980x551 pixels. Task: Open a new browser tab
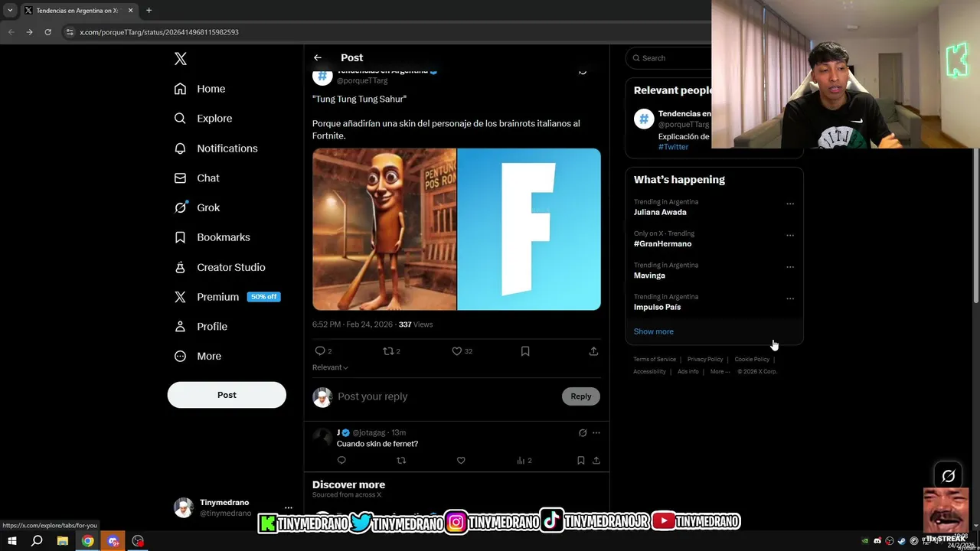click(149, 11)
